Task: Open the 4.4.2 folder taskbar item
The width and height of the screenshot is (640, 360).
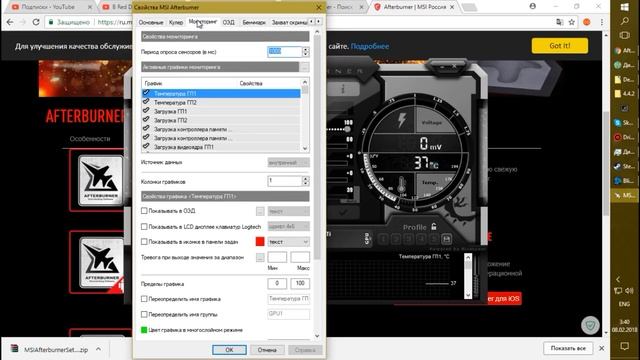Action: click(x=624, y=93)
